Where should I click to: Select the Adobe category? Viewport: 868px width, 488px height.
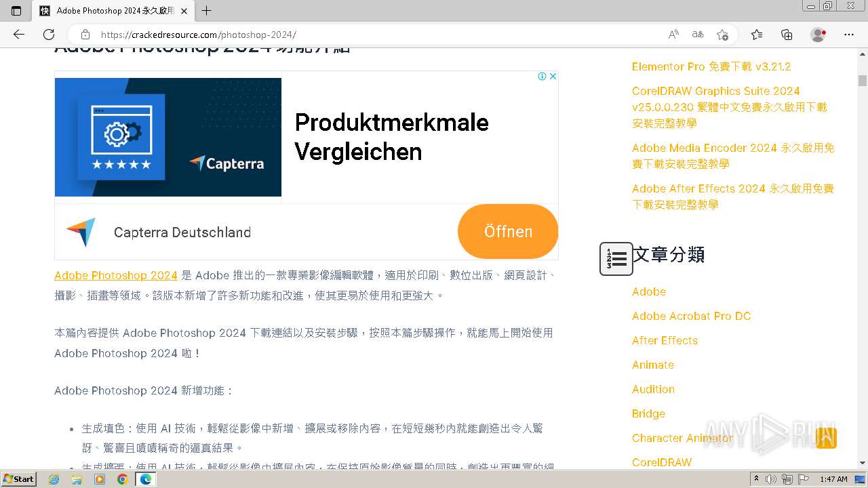point(649,291)
